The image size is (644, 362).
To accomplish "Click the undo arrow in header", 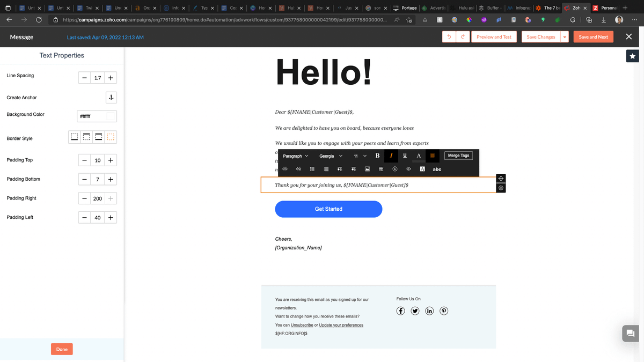I will point(449,37).
